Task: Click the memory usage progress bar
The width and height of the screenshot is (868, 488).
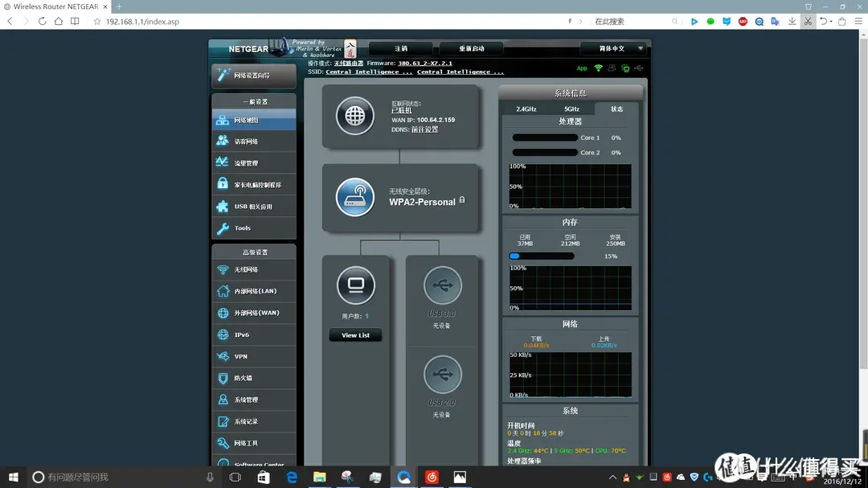Action: point(542,256)
